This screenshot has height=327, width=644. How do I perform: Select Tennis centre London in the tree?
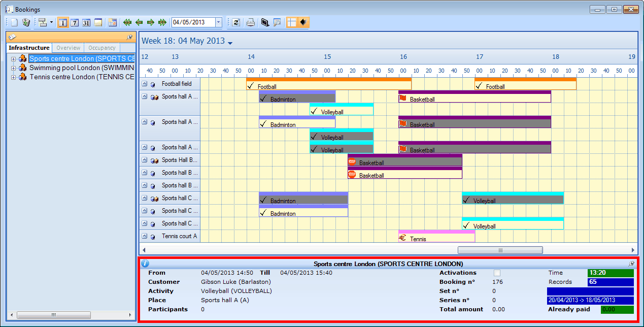(x=81, y=77)
